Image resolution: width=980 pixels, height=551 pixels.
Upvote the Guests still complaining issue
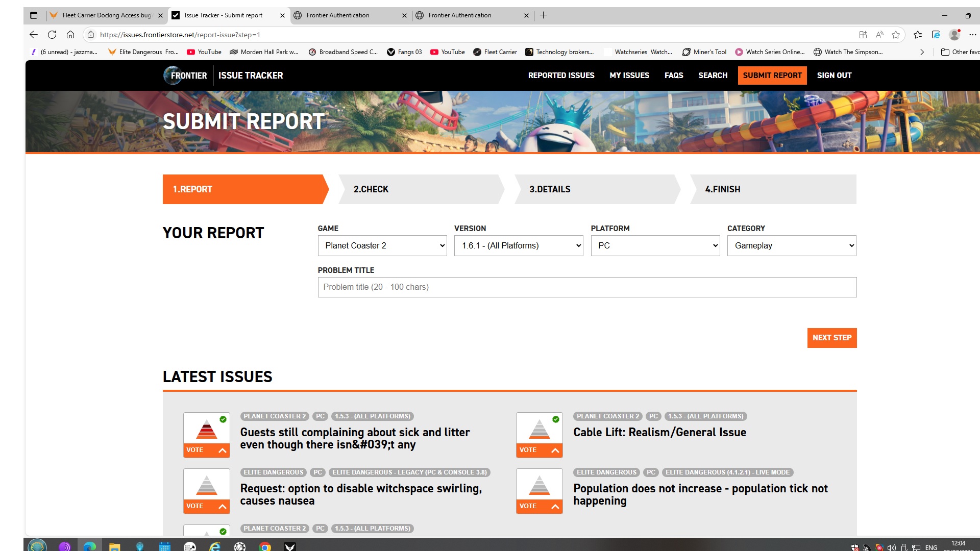click(x=207, y=450)
